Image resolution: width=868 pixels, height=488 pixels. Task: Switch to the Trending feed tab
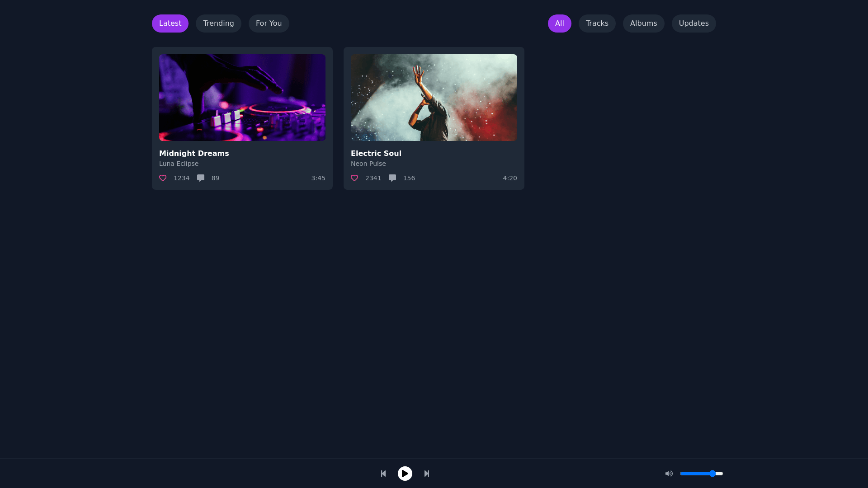[218, 23]
